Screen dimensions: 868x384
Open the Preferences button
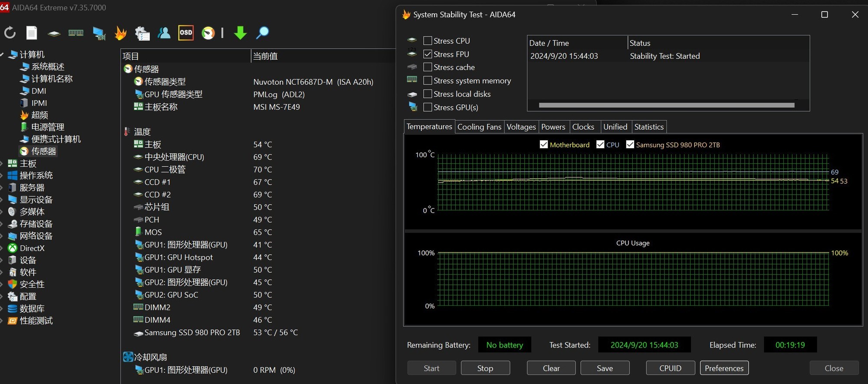pyautogui.click(x=724, y=368)
